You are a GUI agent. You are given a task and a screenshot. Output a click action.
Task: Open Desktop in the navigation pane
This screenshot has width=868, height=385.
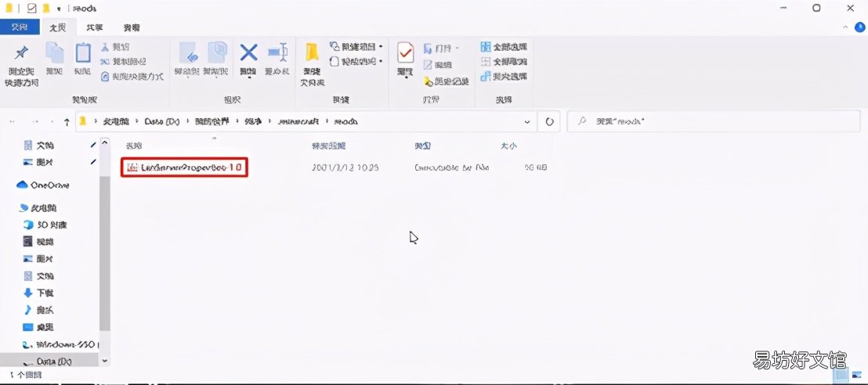click(38, 327)
